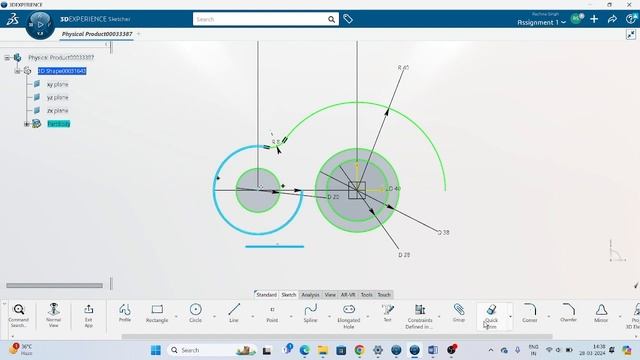This screenshot has width=640, height=360.
Task: Click the paperclip tool icon after Constraints
Action: (459, 313)
